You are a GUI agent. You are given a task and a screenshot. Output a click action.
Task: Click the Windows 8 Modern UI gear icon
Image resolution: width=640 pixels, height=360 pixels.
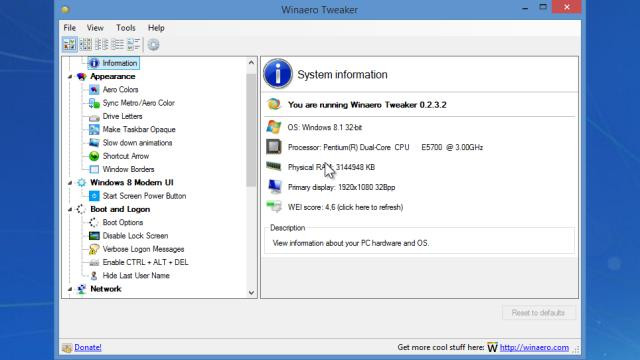pos(82,182)
